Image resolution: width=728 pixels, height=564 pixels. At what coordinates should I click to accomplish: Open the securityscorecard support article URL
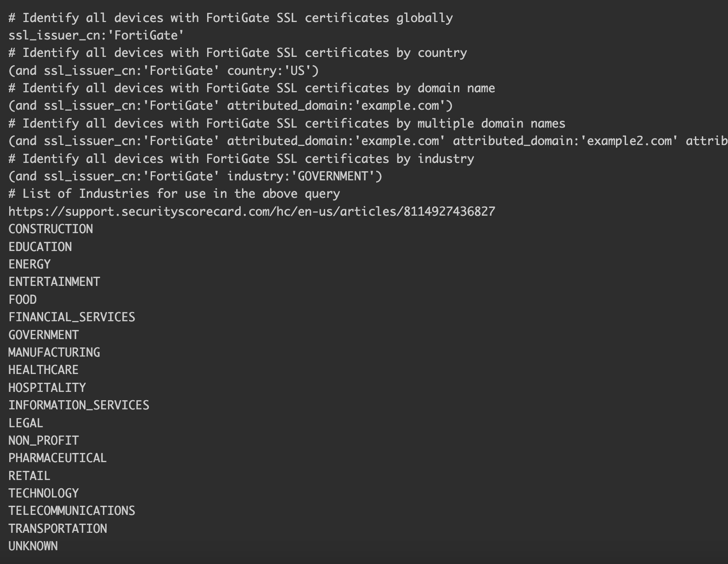pyautogui.click(x=252, y=212)
